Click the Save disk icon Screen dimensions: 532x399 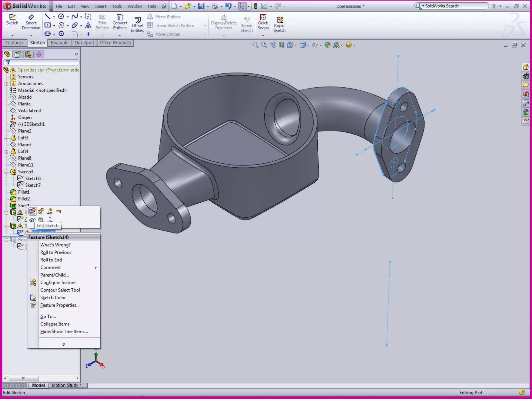[x=201, y=6]
